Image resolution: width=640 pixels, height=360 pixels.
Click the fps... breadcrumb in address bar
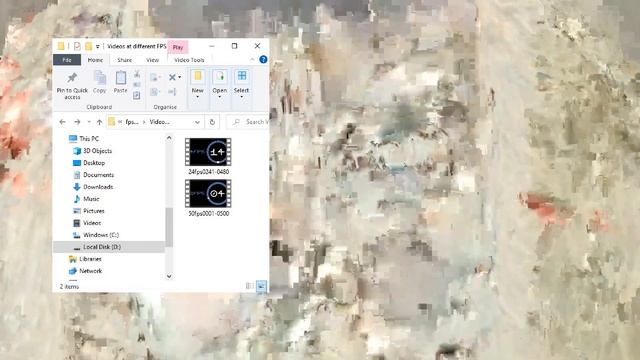tap(132, 122)
